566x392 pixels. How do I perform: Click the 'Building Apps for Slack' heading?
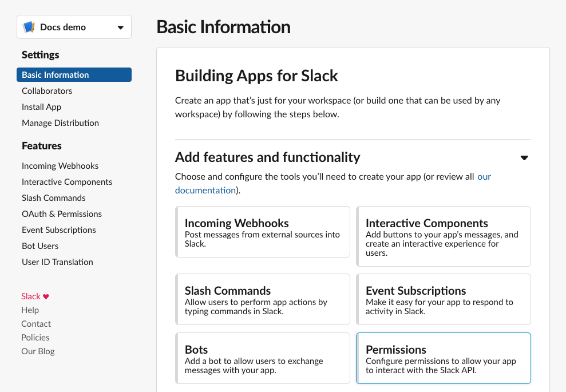[256, 76]
